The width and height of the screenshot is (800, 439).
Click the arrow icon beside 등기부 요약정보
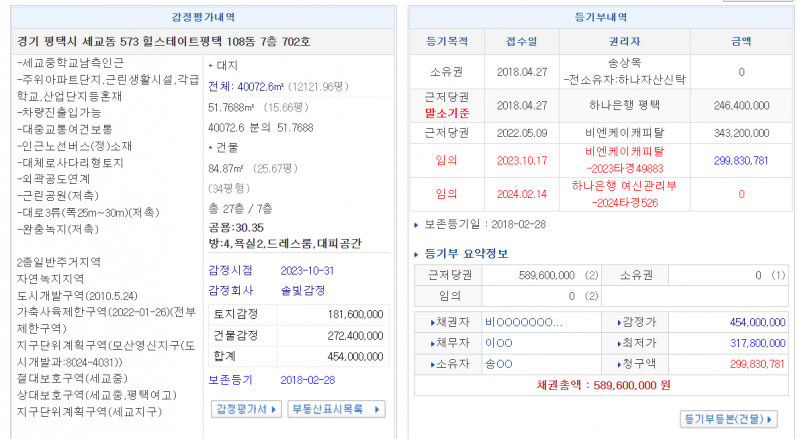point(417,253)
